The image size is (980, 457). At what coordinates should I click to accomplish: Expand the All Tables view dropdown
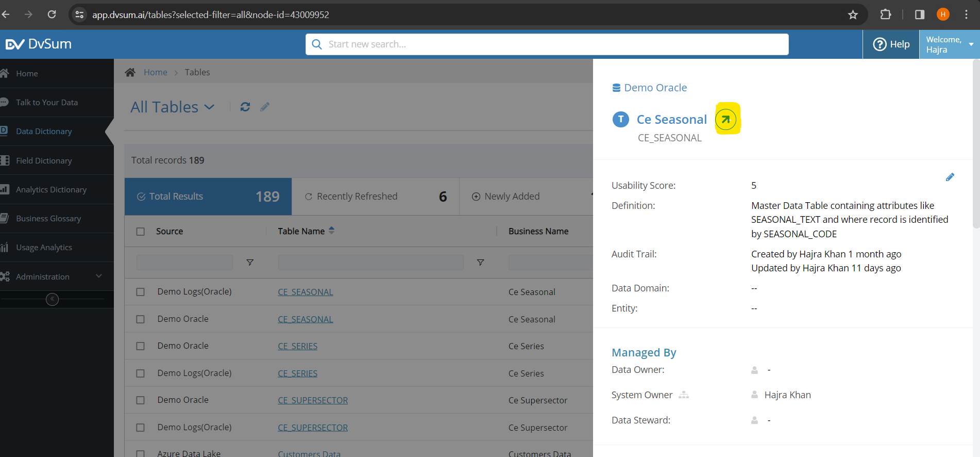[x=209, y=107]
